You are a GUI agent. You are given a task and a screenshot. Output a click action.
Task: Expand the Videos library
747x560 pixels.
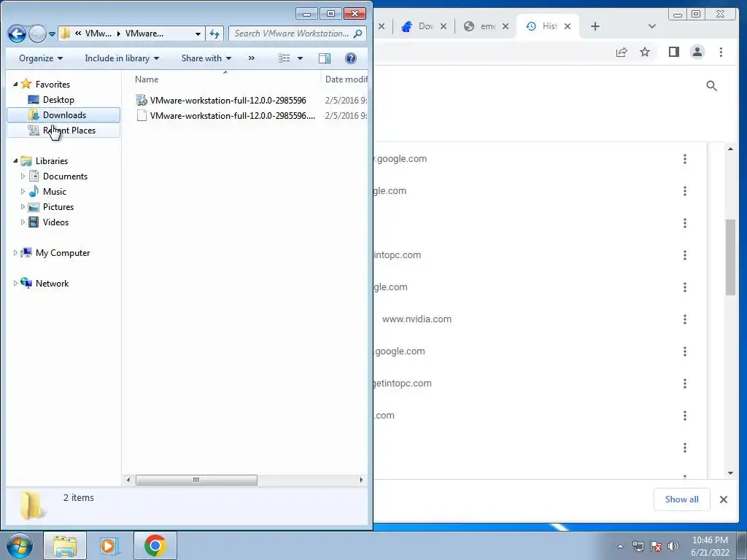(23, 222)
